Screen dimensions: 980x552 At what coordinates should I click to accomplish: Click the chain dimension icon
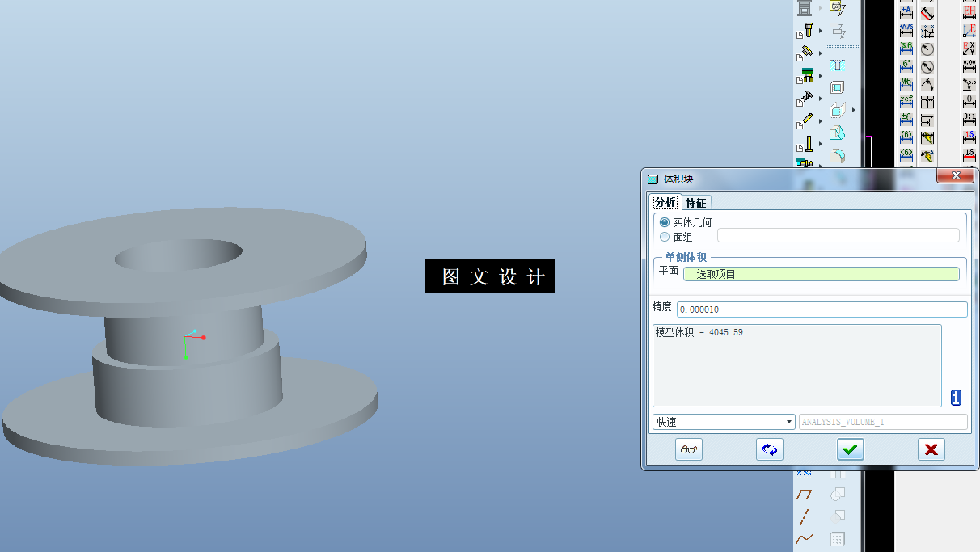tap(927, 102)
